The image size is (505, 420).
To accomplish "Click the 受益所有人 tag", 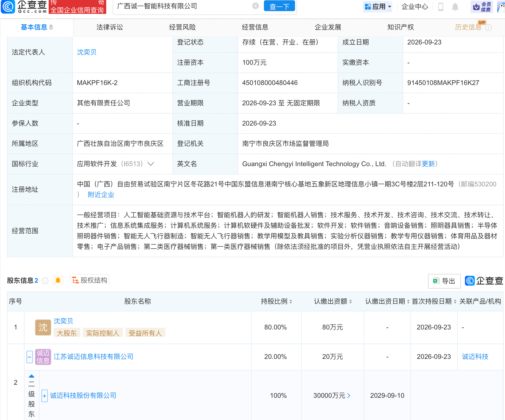I will pyautogui.click(x=145, y=333).
